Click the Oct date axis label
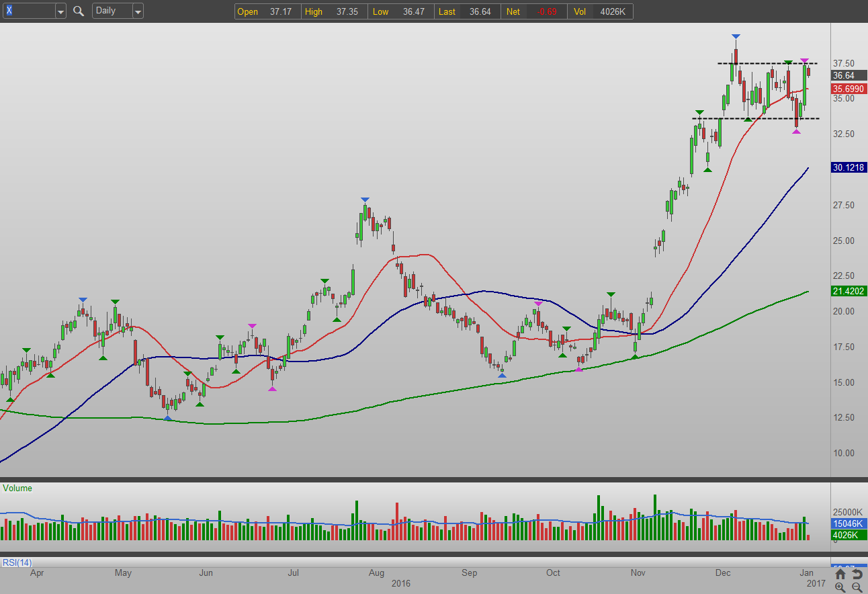868x594 pixels. pyautogui.click(x=553, y=573)
